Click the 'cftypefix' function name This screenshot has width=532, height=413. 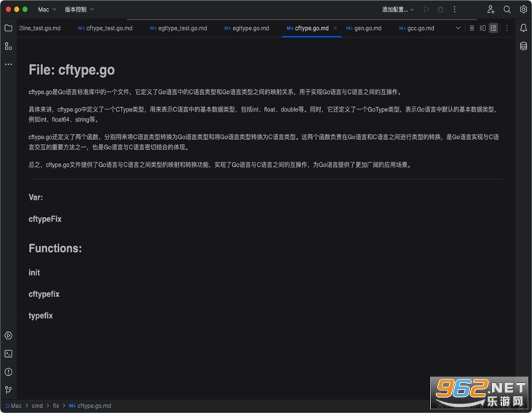44,294
